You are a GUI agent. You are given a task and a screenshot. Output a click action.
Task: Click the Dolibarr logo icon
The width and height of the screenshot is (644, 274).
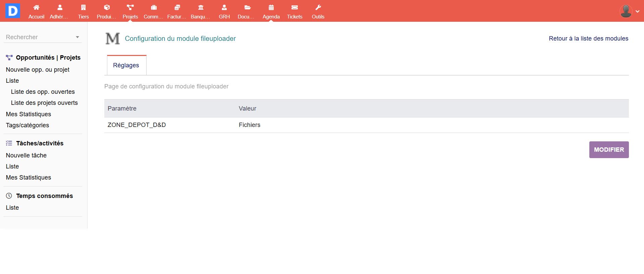click(x=13, y=11)
